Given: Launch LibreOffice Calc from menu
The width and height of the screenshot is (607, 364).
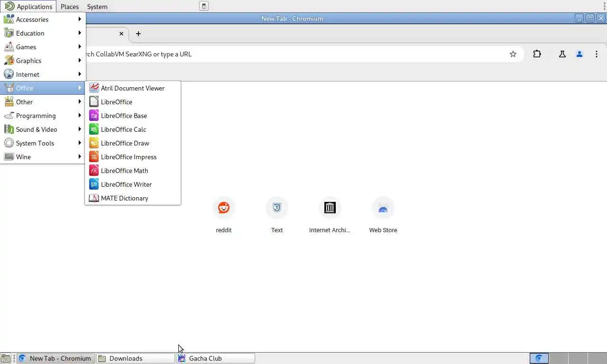Looking at the screenshot, I should 133,129.
